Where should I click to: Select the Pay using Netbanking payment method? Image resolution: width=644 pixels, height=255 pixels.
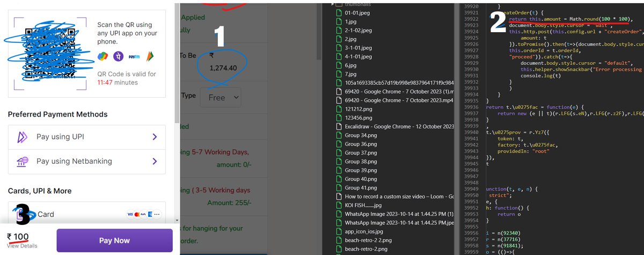pyautogui.click(x=86, y=161)
